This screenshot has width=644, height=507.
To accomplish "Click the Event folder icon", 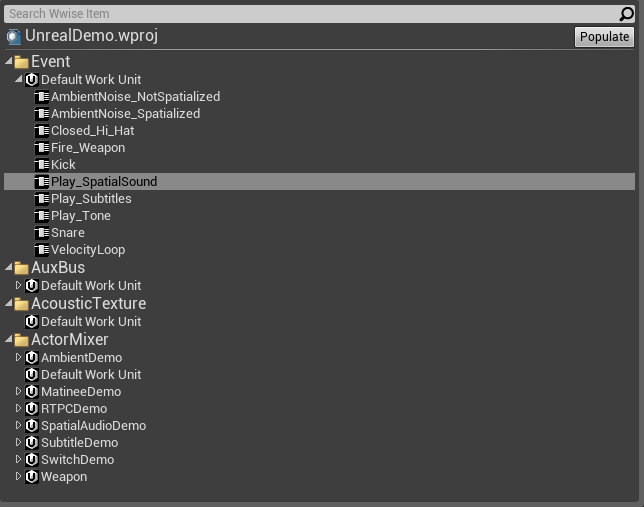I will coord(21,62).
